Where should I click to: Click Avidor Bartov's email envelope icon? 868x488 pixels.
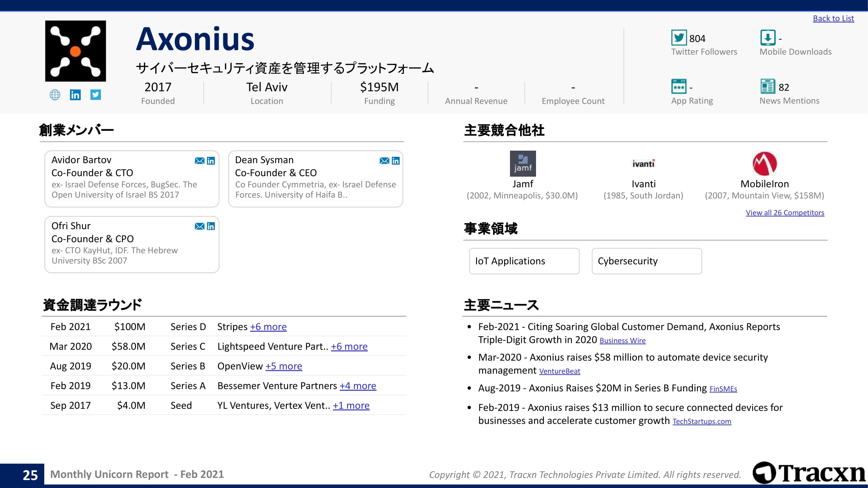pyautogui.click(x=200, y=161)
